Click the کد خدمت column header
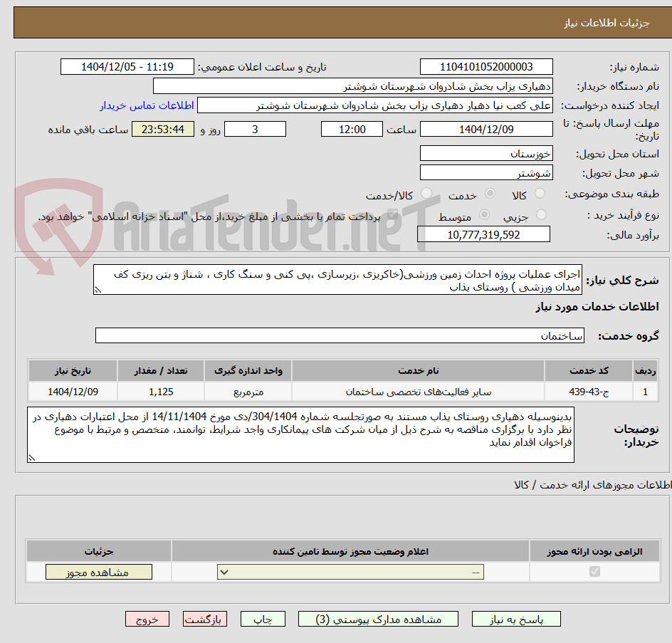This screenshot has width=672, height=643. 589,371
